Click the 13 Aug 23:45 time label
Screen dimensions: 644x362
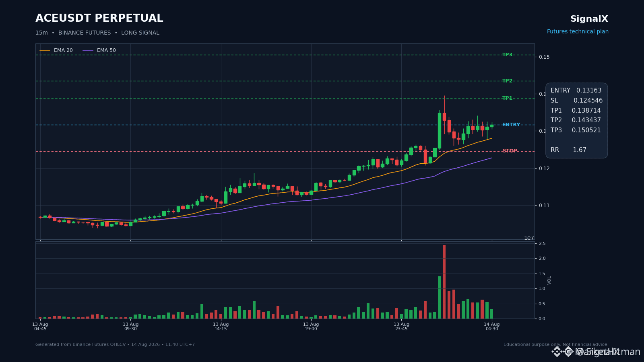[401, 327]
